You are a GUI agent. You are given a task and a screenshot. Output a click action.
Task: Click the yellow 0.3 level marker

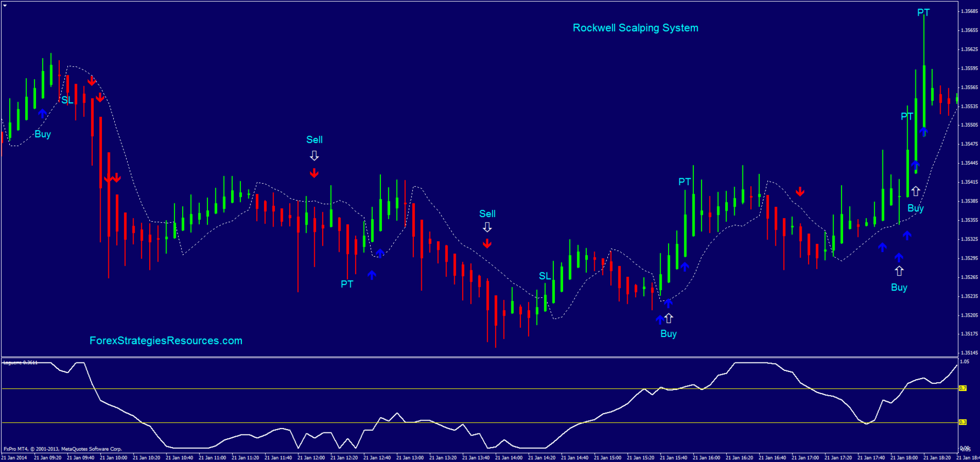click(x=963, y=422)
